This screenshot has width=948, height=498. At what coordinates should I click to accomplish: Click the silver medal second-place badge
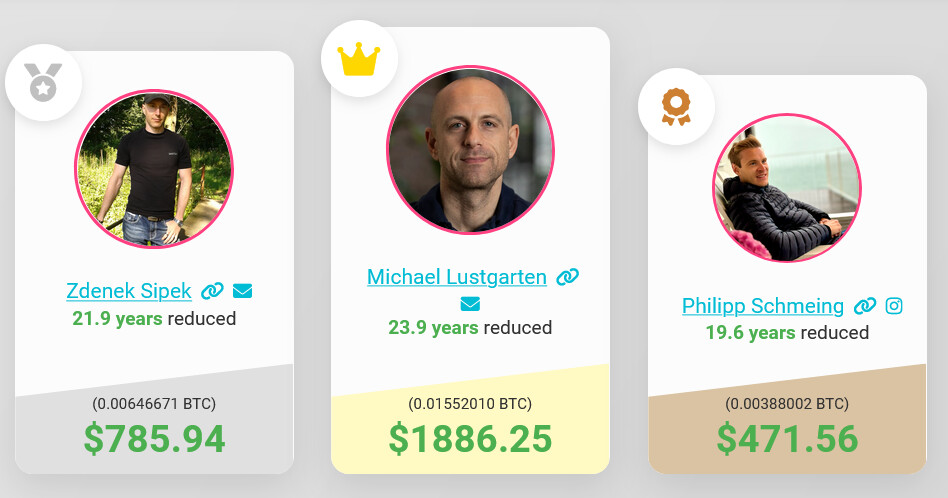tap(44, 83)
